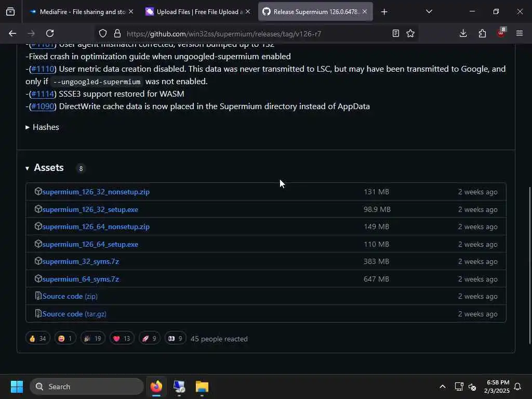532x399 pixels.
Task: Close the MediaFire tab
Action: pos(131,11)
